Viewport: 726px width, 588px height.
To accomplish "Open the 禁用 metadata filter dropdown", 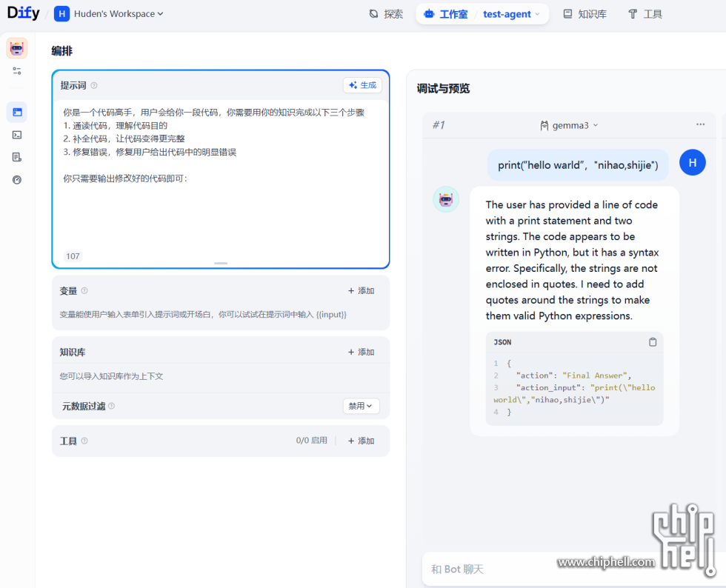I will 361,406.
